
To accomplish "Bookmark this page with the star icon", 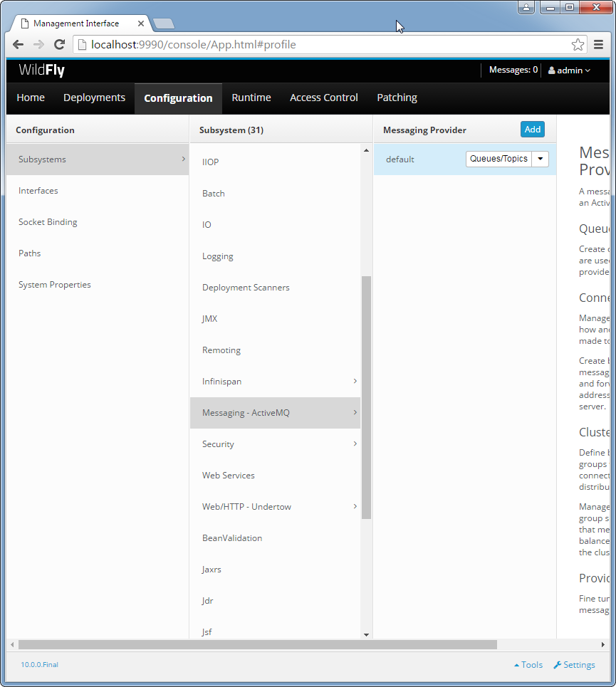I will tap(578, 45).
